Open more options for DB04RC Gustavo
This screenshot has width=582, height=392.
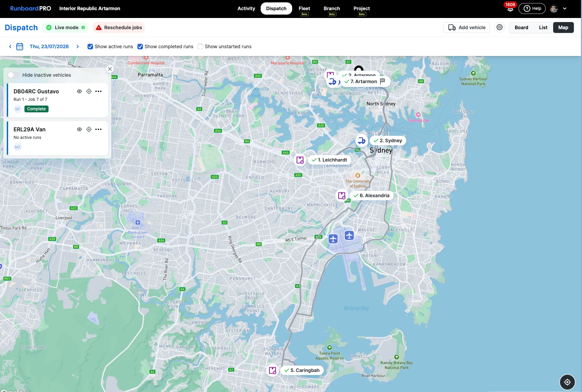98,91
